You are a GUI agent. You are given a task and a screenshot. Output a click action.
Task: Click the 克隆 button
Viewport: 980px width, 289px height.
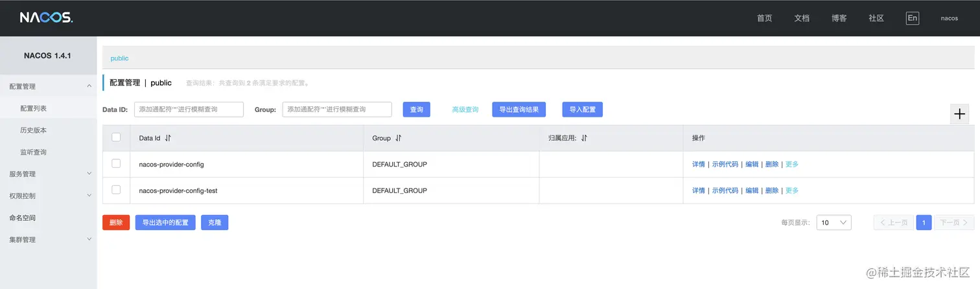[x=215, y=222]
